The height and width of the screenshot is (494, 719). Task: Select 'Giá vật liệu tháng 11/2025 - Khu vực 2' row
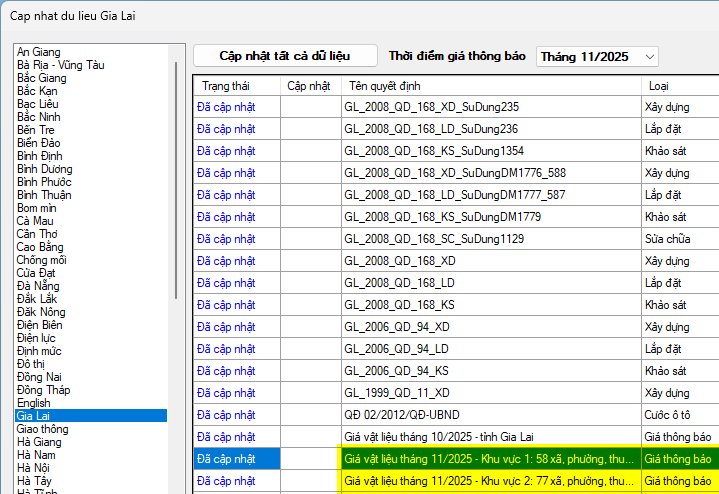(490, 480)
